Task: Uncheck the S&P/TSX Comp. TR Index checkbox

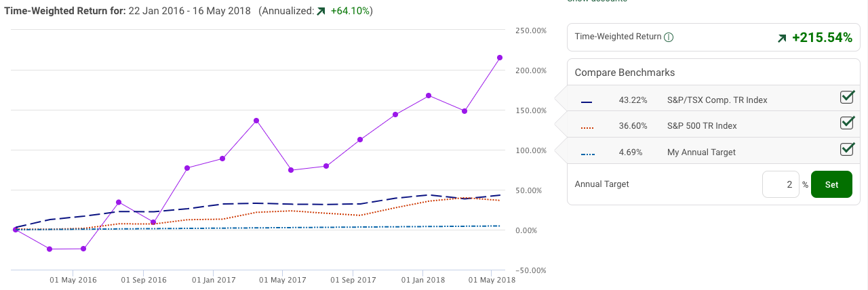Action: (847, 97)
